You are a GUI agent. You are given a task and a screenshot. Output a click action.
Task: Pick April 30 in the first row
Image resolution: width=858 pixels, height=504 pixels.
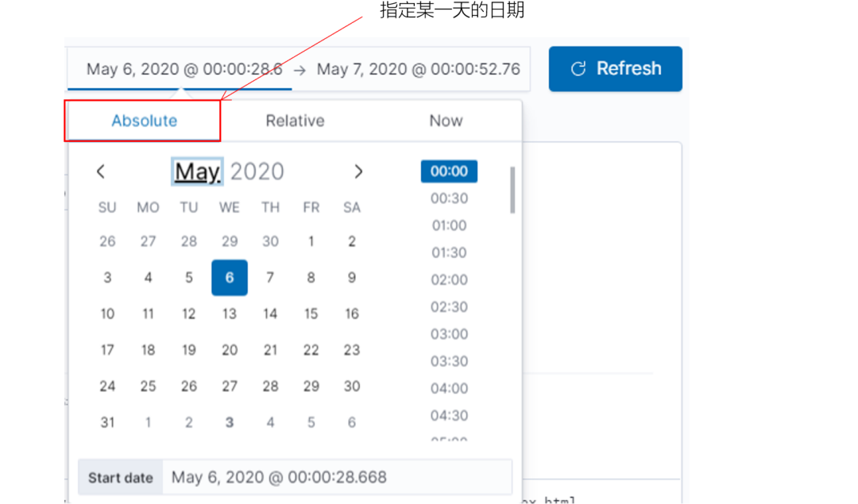(270, 241)
